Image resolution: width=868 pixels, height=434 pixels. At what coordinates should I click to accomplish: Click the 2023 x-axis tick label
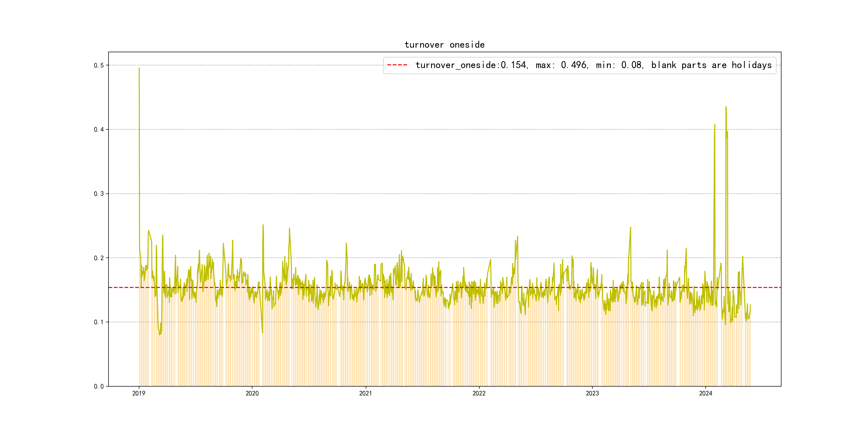592,393
